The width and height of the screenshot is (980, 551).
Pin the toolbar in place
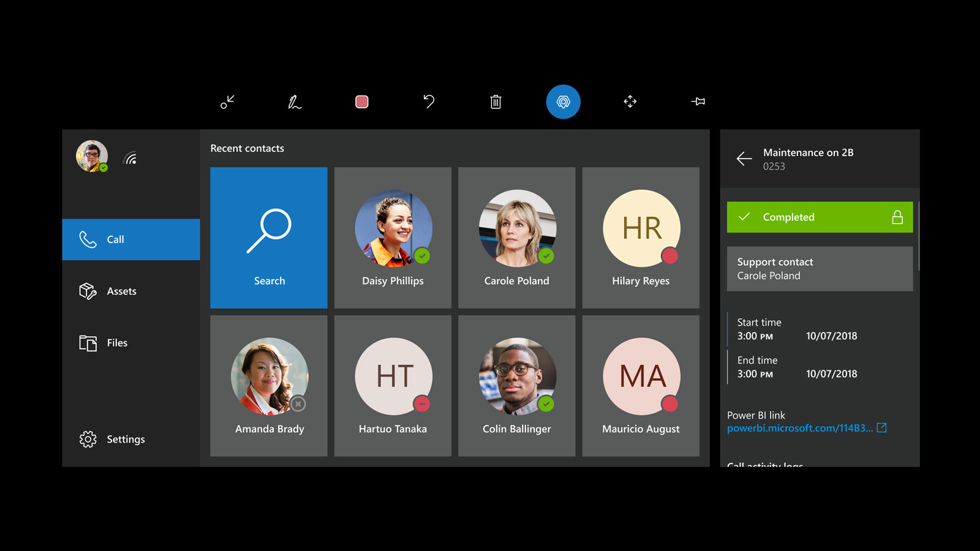click(698, 102)
